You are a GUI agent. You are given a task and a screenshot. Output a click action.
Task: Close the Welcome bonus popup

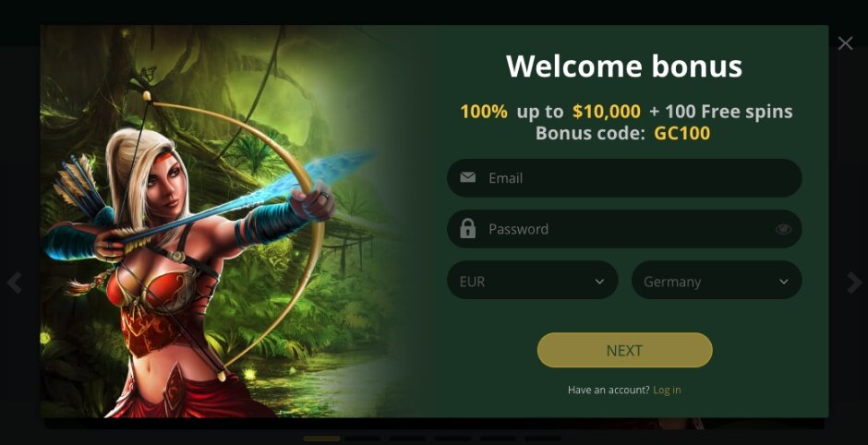click(x=845, y=43)
